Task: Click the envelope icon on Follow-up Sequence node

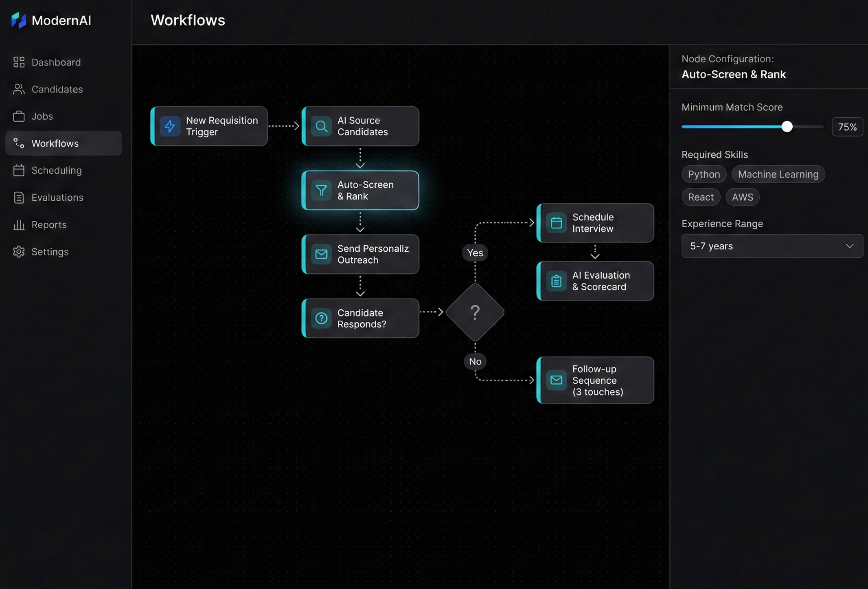Action: click(557, 380)
